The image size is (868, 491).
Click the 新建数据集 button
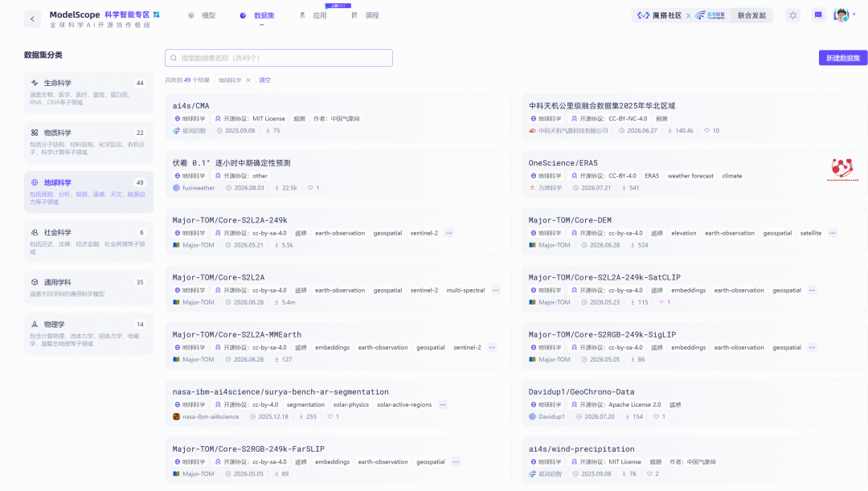tap(842, 58)
